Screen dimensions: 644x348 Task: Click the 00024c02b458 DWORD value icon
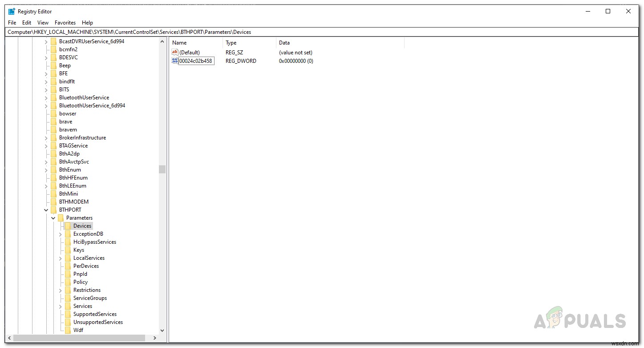click(175, 61)
